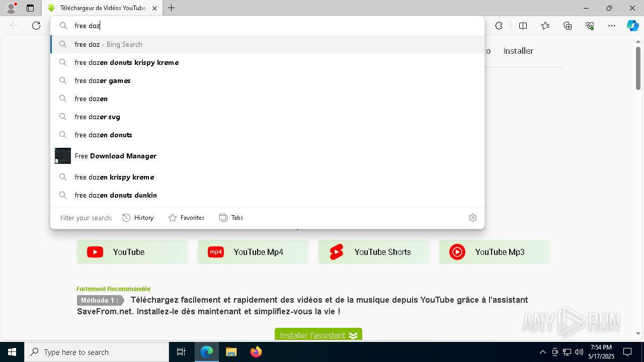Show hidden system tray icons
This screenshot has width=644, height=362.
tap(542, 352)
